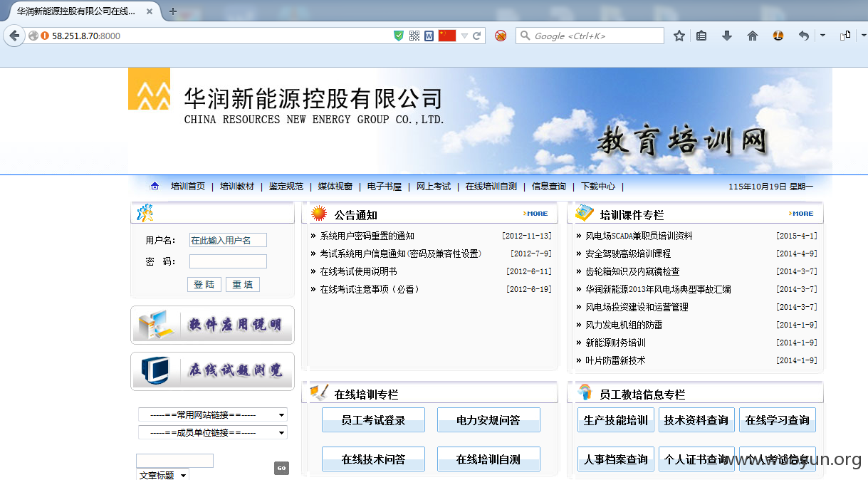868x480 pixels.
Task: Click MORE link in 公告通知 section
Action: coord(535,214)
